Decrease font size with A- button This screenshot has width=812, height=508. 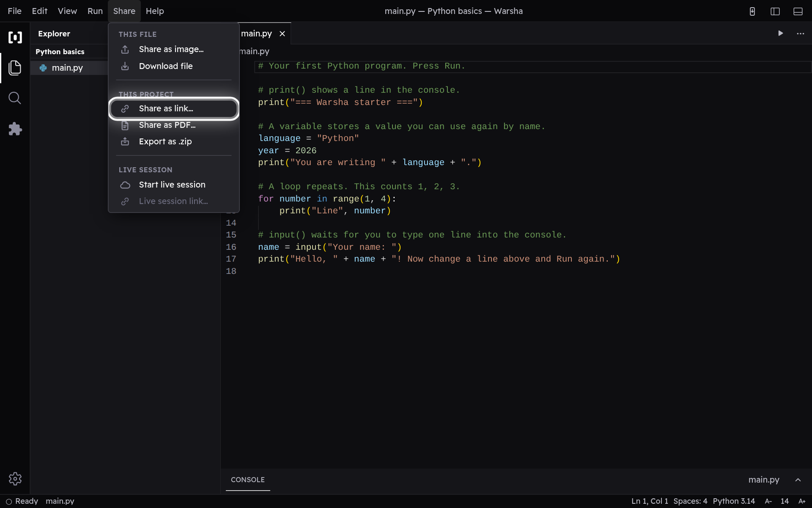768,501
